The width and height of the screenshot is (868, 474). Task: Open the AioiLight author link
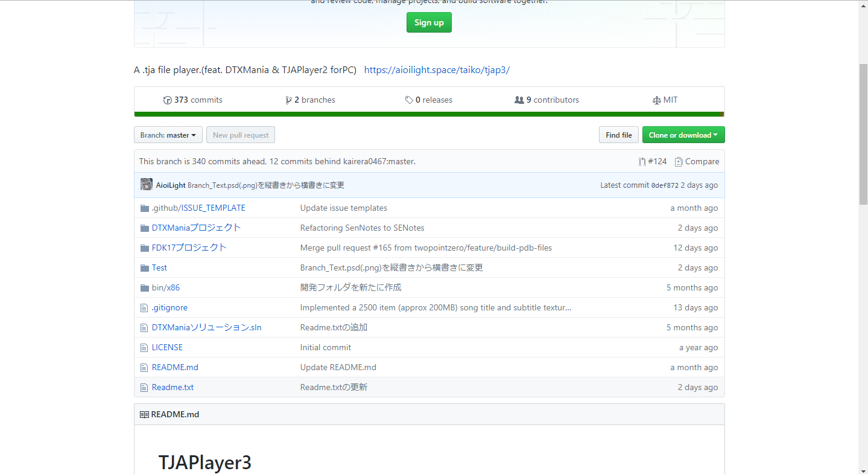[x=171, y=185]
